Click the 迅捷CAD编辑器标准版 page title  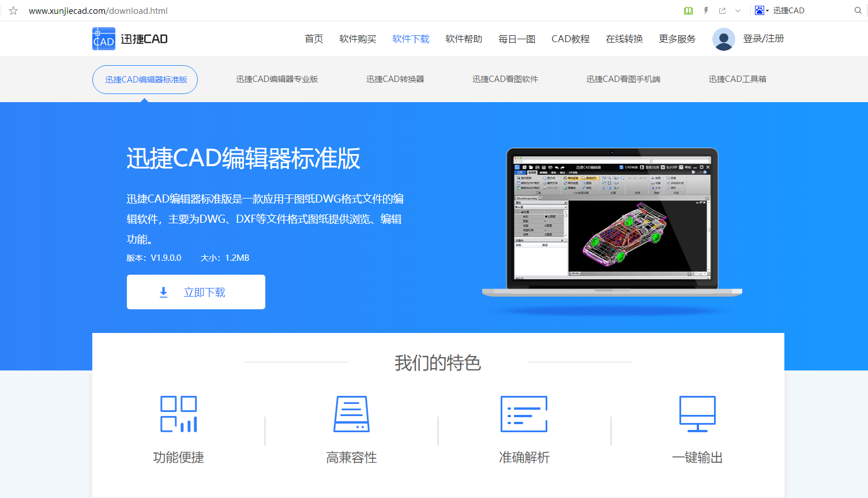(x=243, y=158)
